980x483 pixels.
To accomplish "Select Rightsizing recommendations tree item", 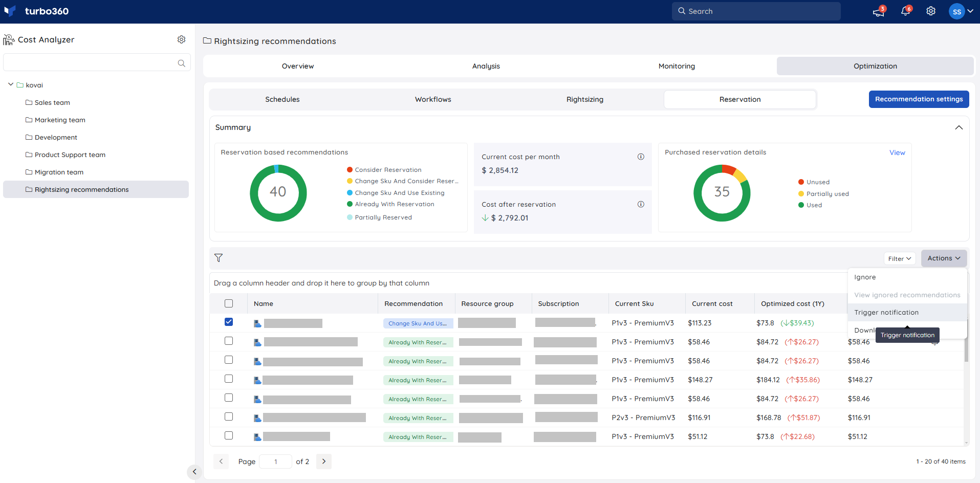I will point(96,189).
